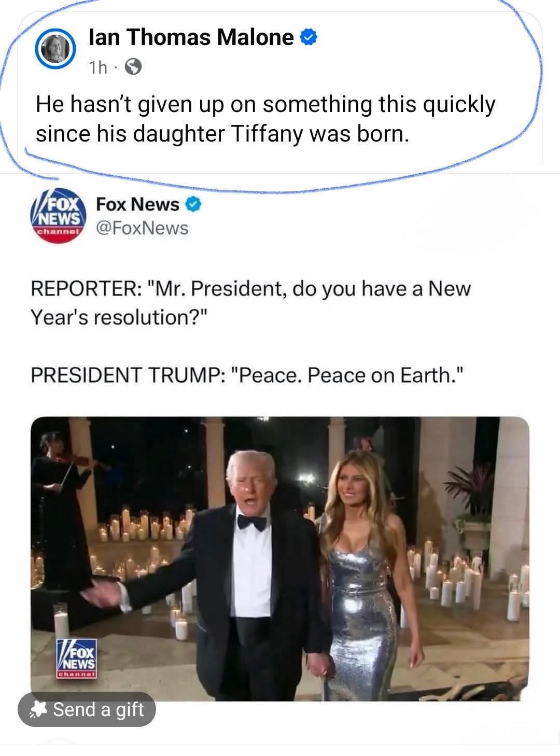Screen dimensions: 560x756
Task: Open the Ian Thomas Malone name link
Action: tap(191, 37)
